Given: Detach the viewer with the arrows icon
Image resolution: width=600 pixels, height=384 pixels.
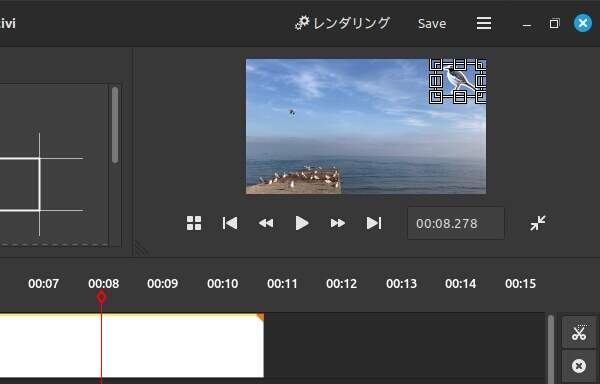Looking at the screenshot, I should pyautogui.click(x=538, y=223).
